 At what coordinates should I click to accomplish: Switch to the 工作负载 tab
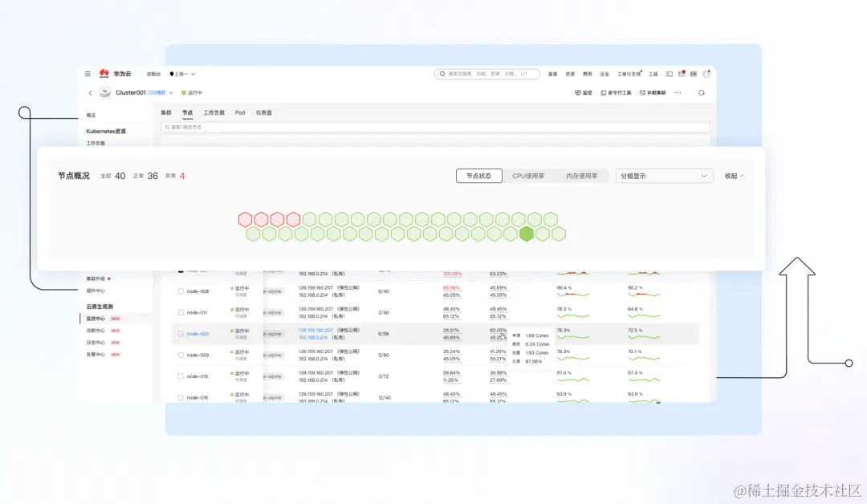214,112
